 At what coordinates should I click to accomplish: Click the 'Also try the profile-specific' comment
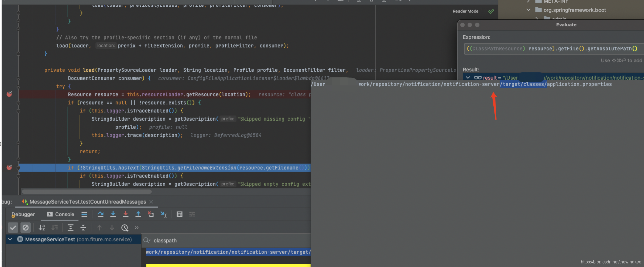[x=156, y=38]
